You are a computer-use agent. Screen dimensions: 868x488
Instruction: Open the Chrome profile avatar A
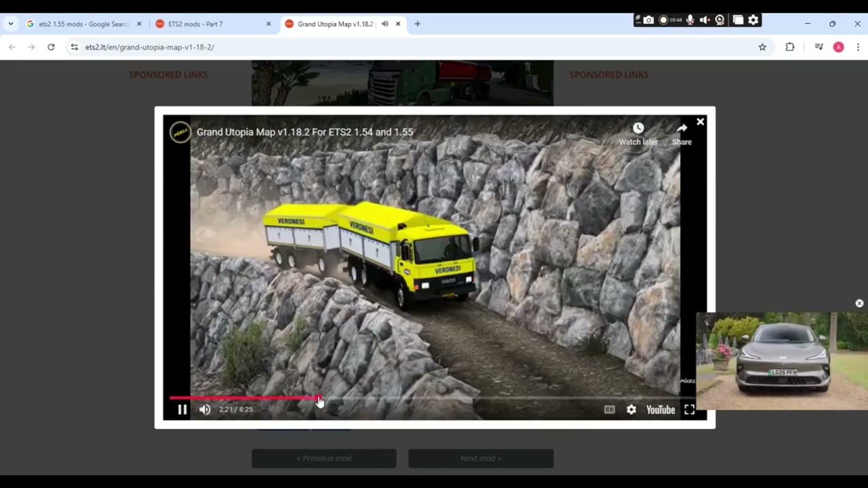pos(839,47)
